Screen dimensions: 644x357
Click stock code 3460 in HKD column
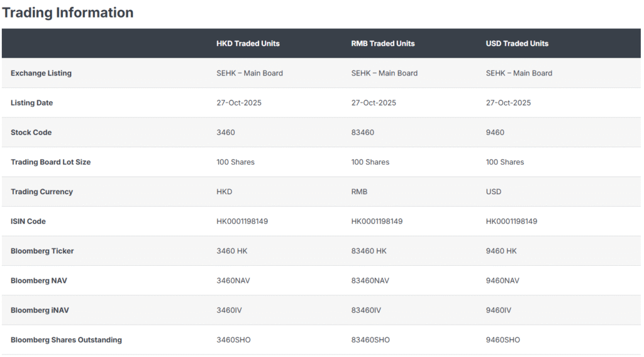coord(226,133)
